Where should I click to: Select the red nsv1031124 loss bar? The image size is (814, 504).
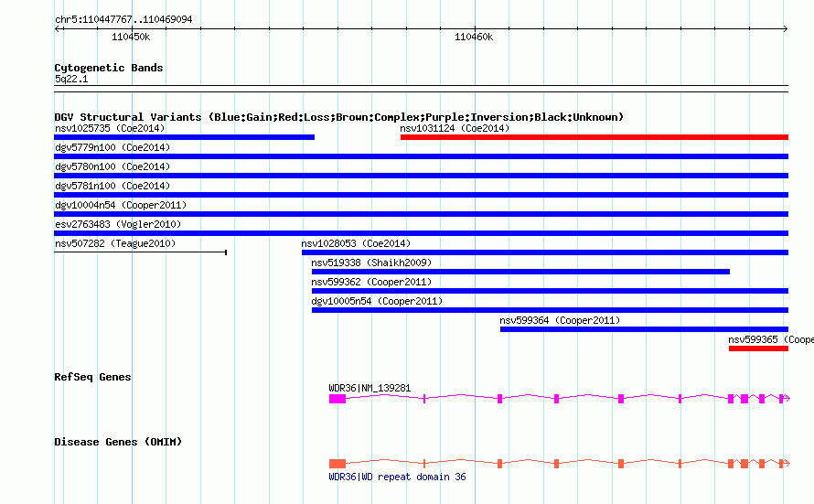pyautogui.click(x=594, y=137)
